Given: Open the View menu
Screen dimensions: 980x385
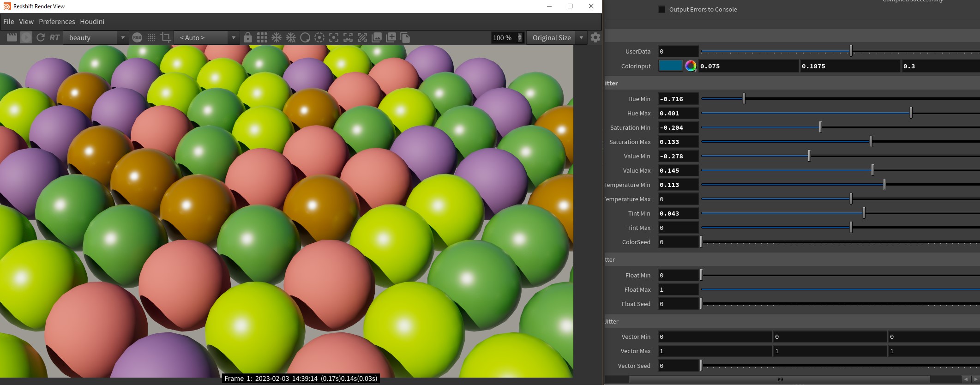Looking at the screenshot, I should (26, 22).
